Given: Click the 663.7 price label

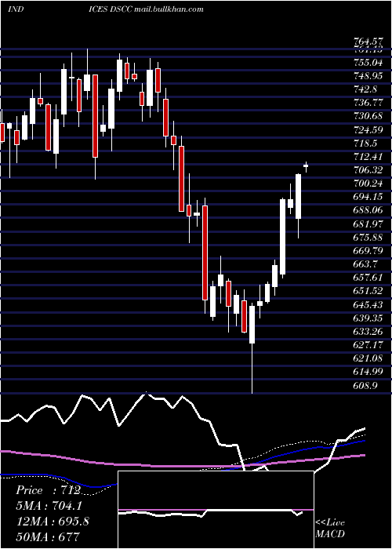Looking at the screenshot, I should coord(366,264).
